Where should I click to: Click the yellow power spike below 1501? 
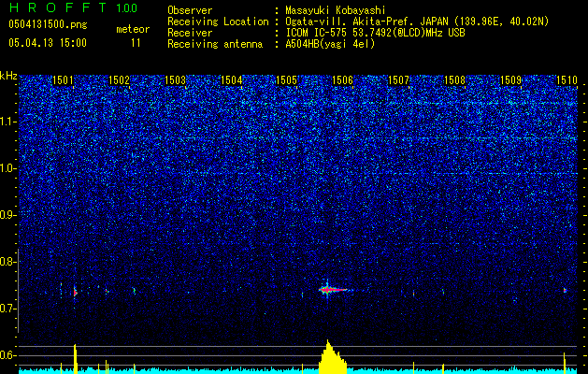coord(75,358)
